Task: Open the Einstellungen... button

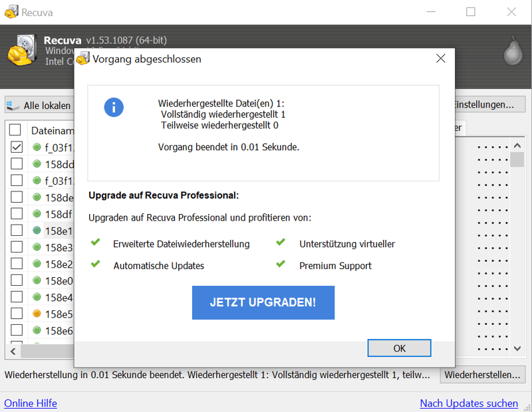Action: point(490,104)
